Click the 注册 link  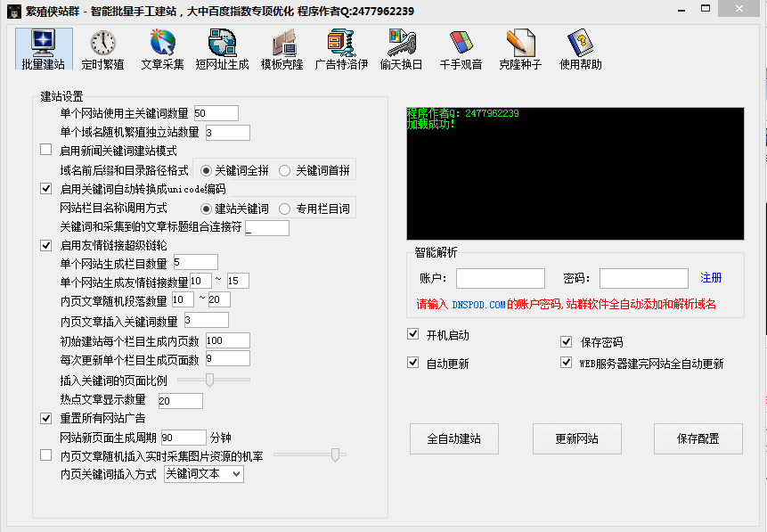(x=711, y=278)
